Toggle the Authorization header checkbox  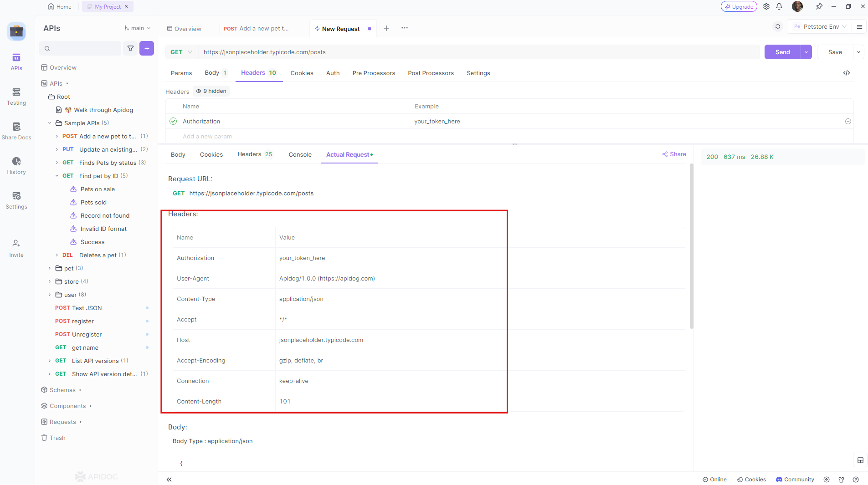173,121
